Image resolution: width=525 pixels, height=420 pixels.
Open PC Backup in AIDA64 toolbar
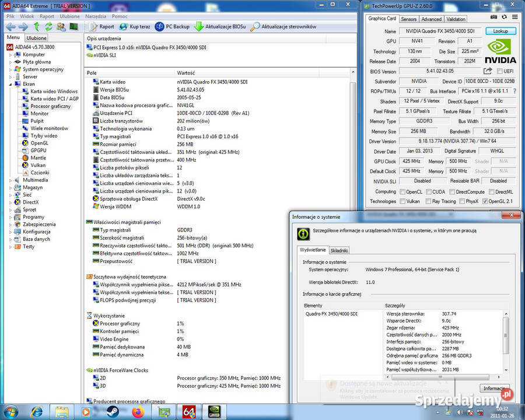coord(173,26)
